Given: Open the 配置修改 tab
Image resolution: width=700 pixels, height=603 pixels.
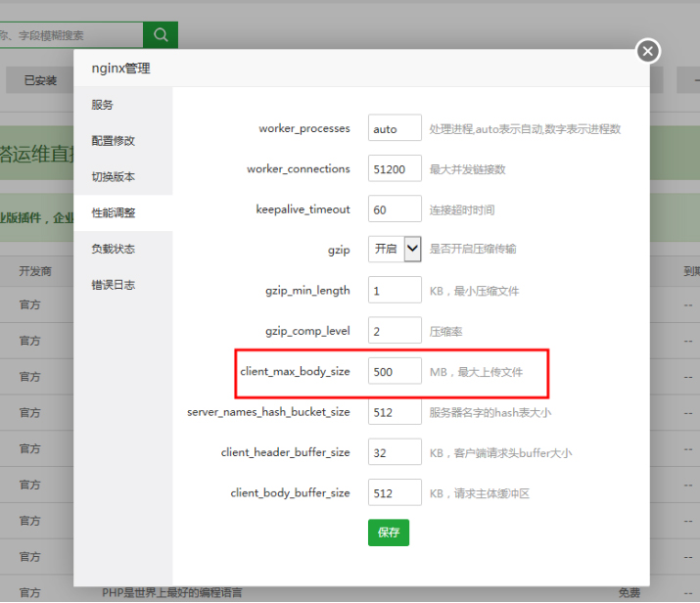Looking at the screenshot, I should tap(113, 141).
